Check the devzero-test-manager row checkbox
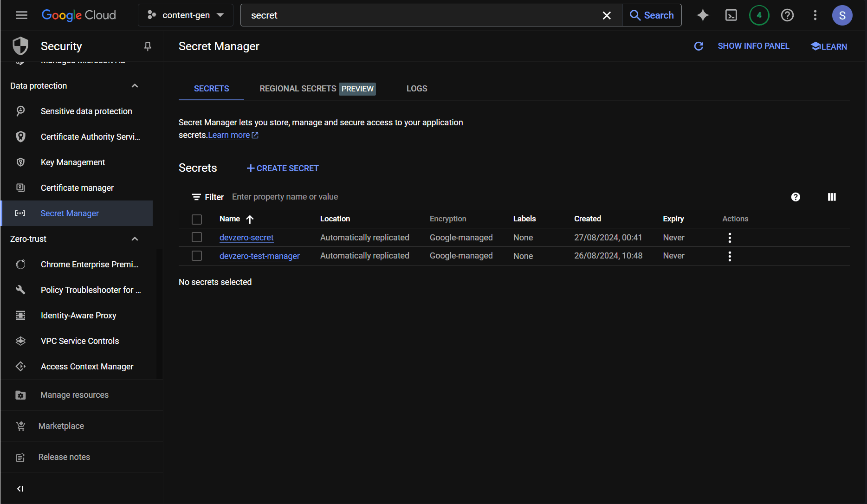The width and height of the screenshot is (867, 504). tap(197, 256)
